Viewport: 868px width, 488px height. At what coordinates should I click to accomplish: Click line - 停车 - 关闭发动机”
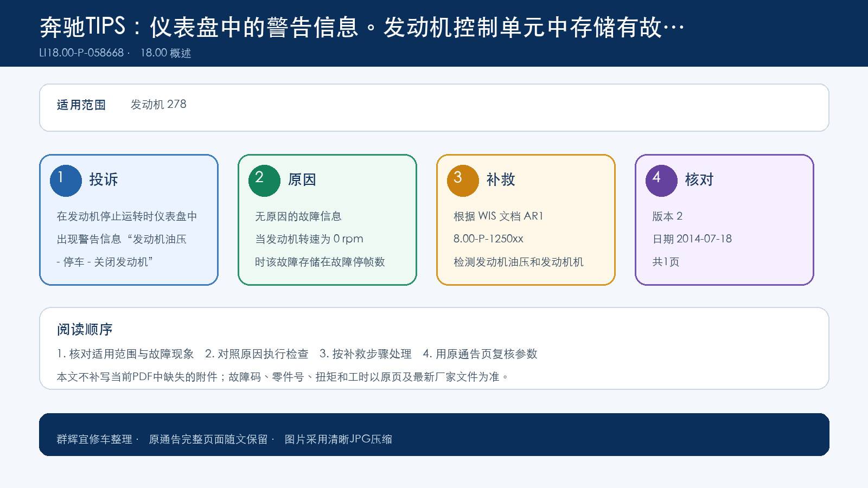pos(105,262)
